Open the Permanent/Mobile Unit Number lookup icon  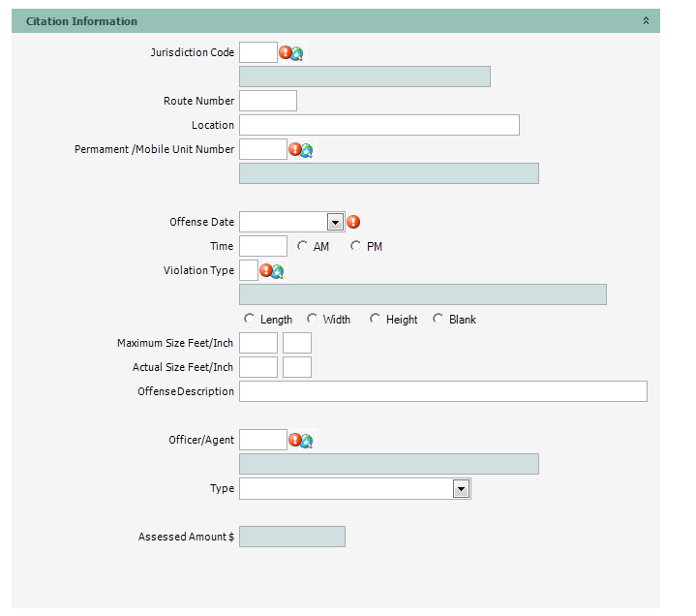(x=307, y=150)
